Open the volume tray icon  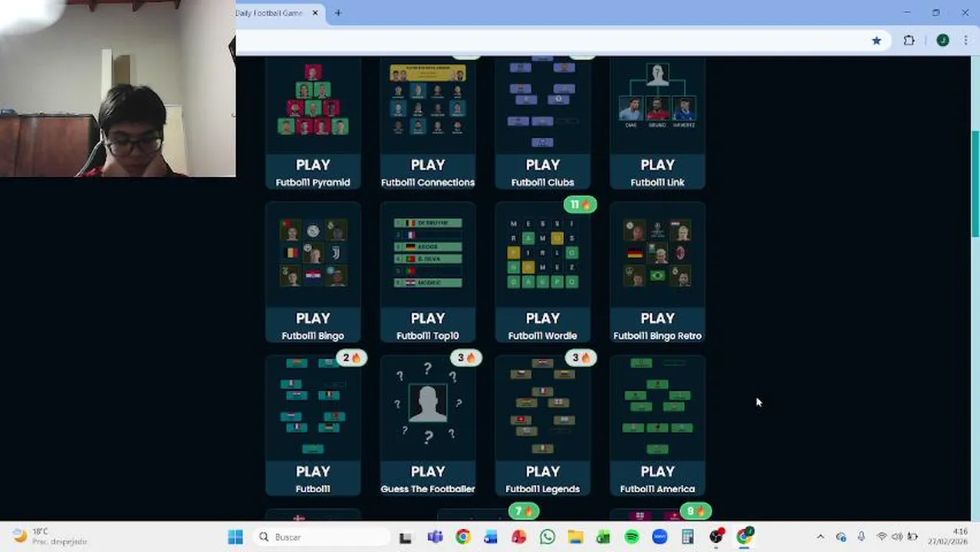897,537
